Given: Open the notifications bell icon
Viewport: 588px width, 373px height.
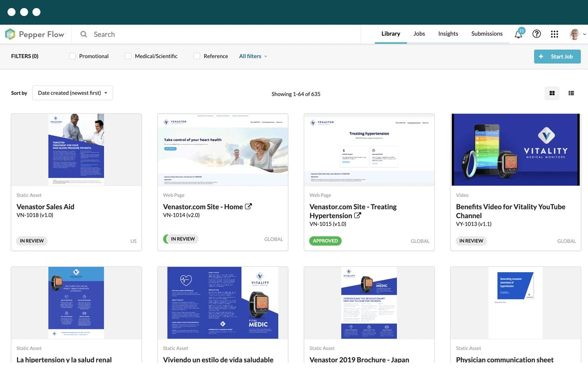Looking at the screenshot, I should [518, 34].
